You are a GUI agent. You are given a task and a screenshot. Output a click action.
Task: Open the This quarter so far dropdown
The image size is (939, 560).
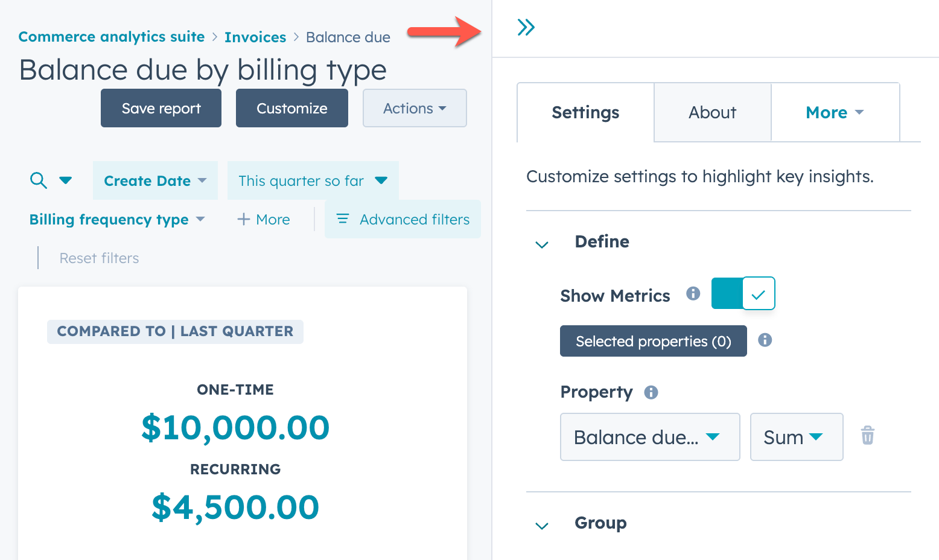[x=313, y=180]
